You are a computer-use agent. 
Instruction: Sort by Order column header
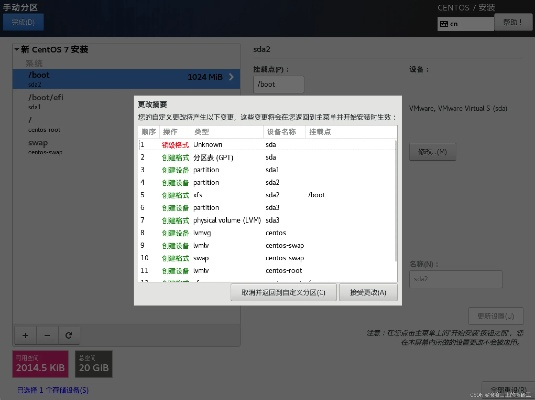149,132
